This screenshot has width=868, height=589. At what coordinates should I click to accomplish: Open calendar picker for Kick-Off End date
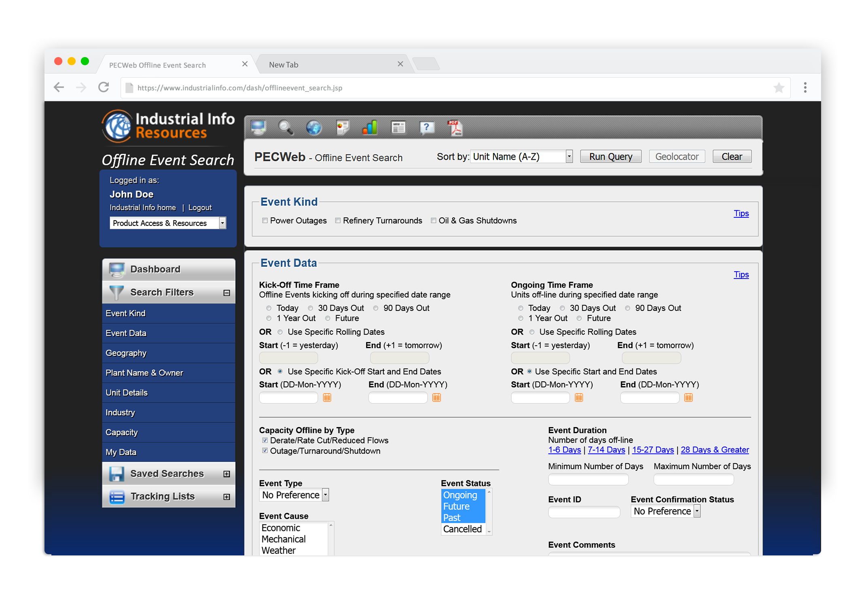436,398
